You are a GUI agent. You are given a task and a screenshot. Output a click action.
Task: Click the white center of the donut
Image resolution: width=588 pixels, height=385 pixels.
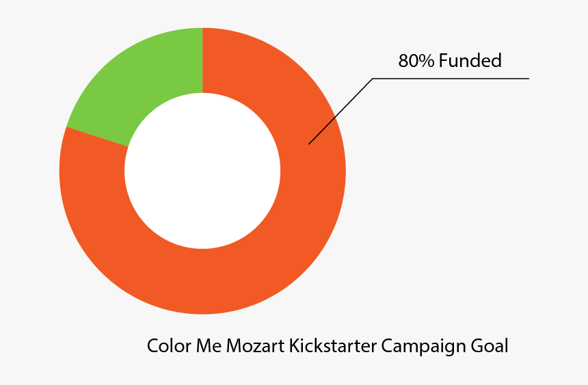pyautogui.click(x=202, y=171)
